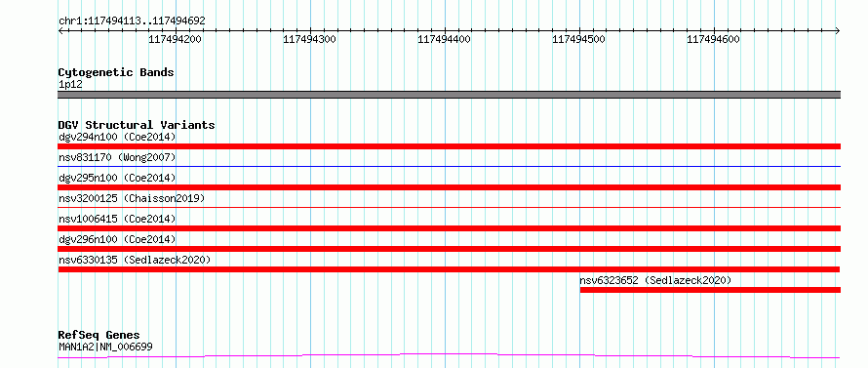Click the dgv296n100 (Coe2014) label
This screenshot has width=868, height=368.
[x=117, y=239]
